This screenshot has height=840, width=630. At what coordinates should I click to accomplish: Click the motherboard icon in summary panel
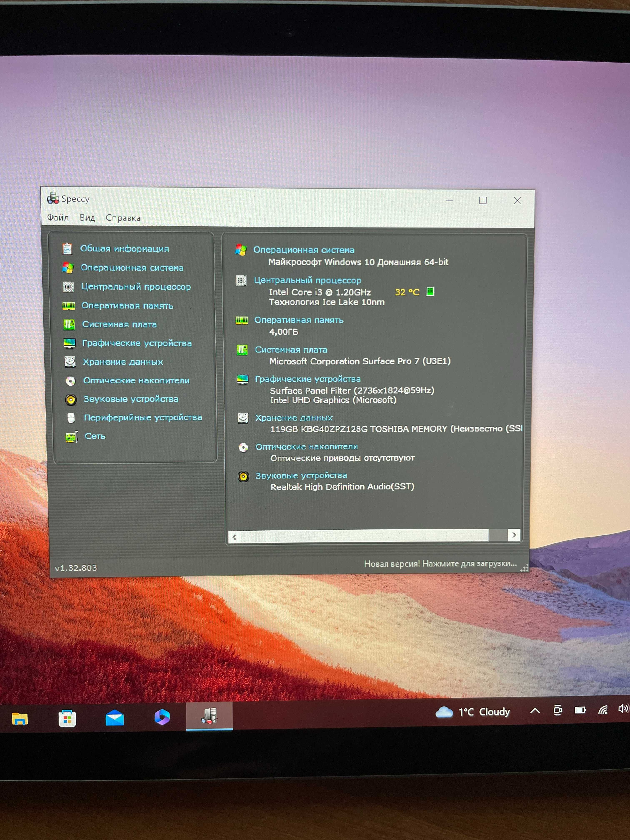(242, 350)
